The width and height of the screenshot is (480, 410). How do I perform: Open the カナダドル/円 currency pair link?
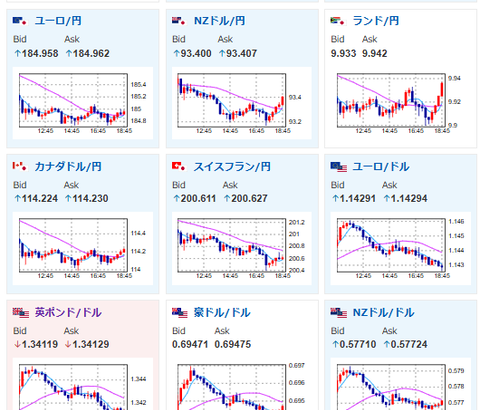(x=68, y=166)
